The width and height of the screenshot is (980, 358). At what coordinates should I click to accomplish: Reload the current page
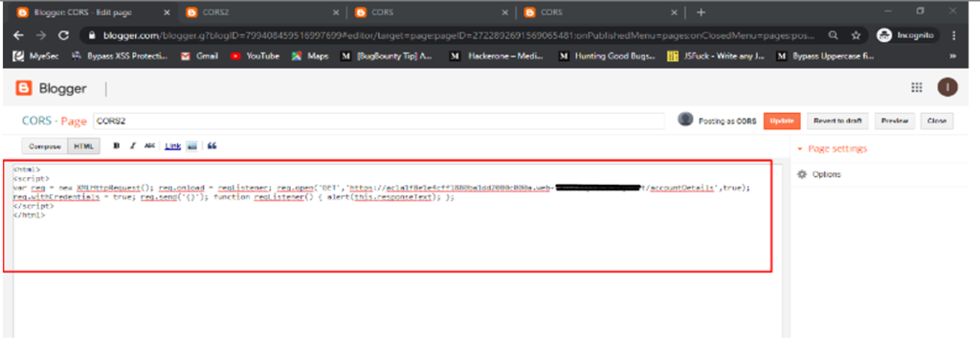coord(63,35)
